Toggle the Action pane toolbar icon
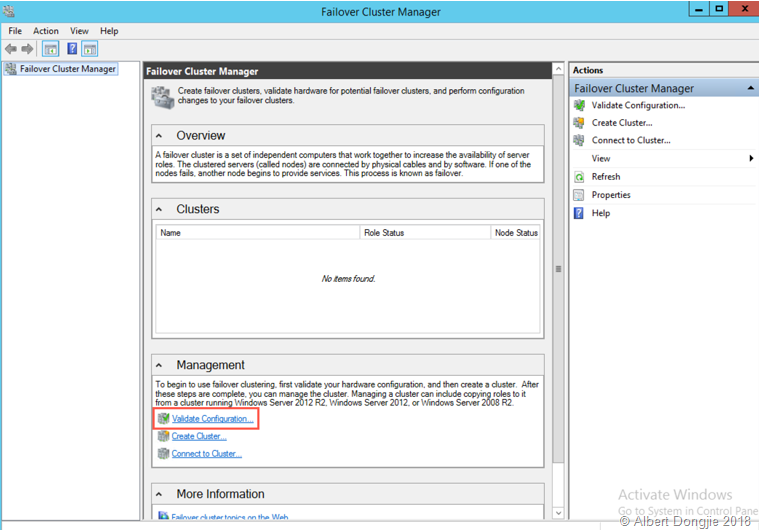Image resolution: width=759 pixels, height=530 pixels. tap(90, 49)
